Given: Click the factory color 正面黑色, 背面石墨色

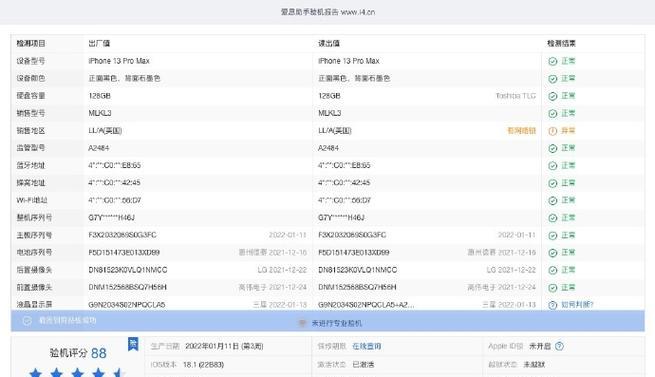Looking at the screenshot, I should click(x=124, y=78).
